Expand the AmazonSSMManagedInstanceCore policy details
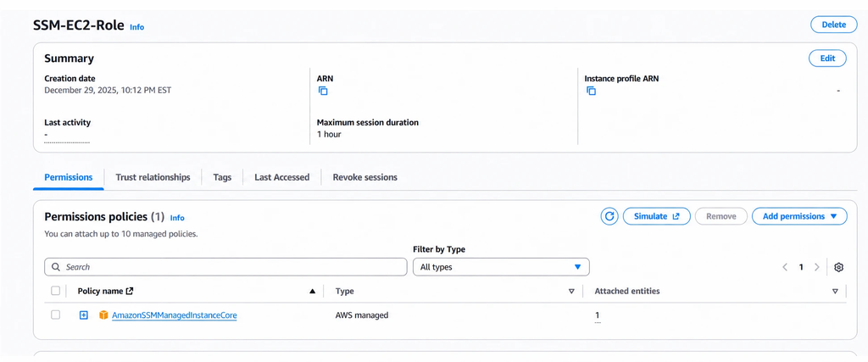The height and width of the screenshot is (362, 868). tap(84, 315)
